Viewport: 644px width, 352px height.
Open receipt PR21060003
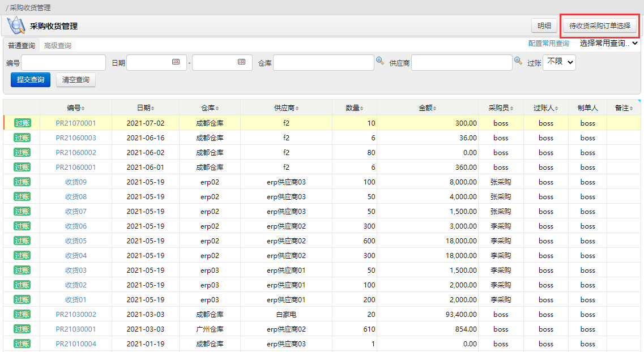point(76,138)
